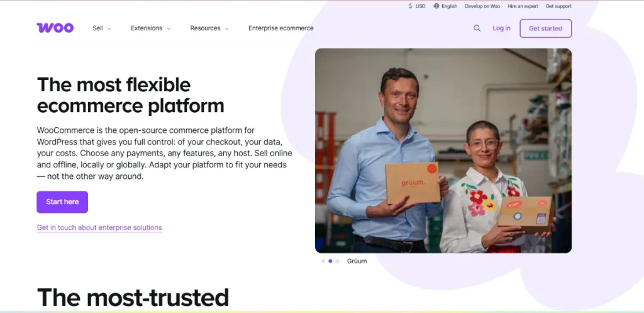644x313 pixels.
Task: Expand the Sell menu
Action: tap(101, 28)
